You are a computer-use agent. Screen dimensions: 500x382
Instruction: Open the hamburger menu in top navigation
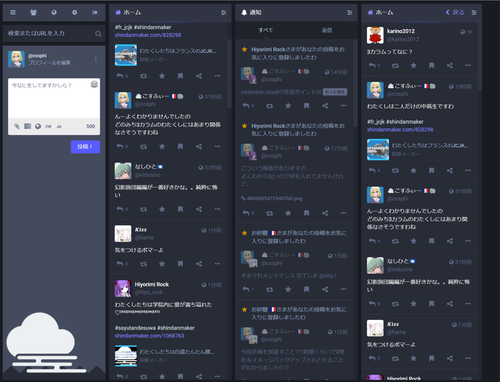[13, 13]
